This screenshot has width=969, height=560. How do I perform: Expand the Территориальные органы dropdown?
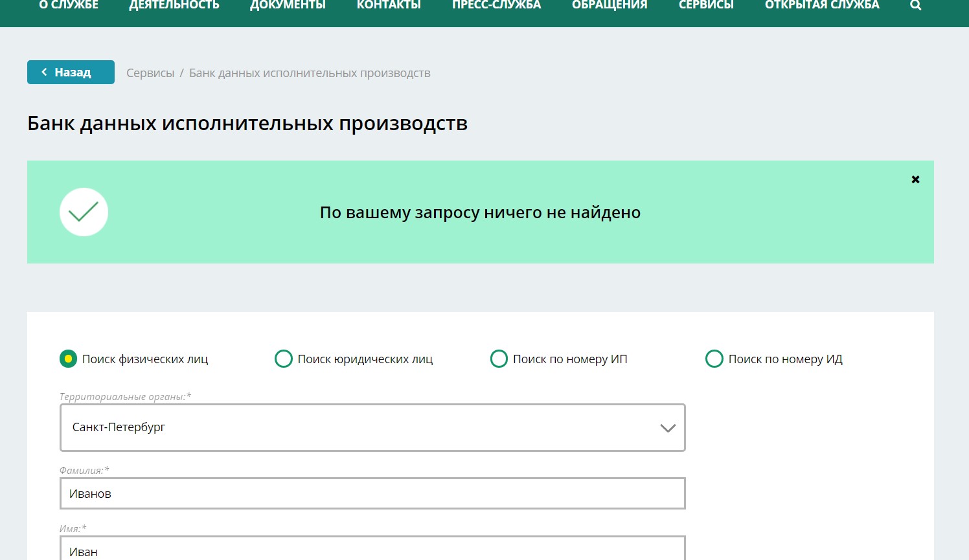point(372,427)
